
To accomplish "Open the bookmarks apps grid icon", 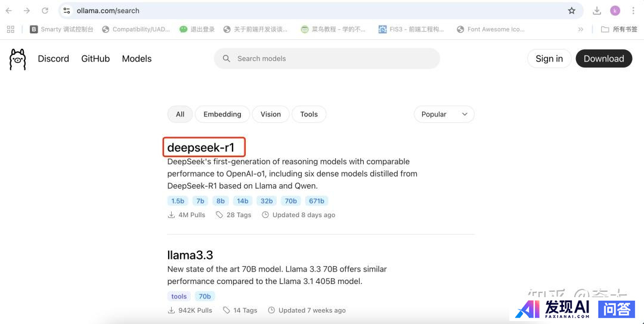I will (x=10, y=29).
